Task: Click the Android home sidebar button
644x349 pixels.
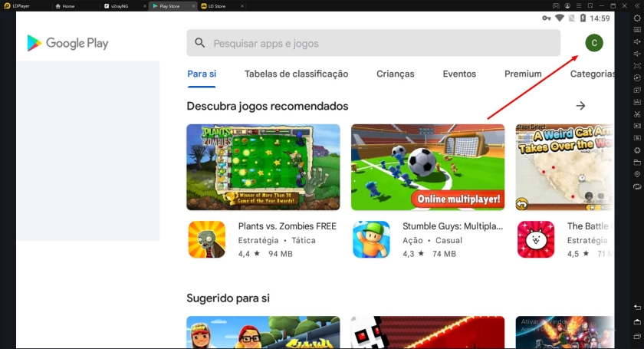Action: [637, 322]
